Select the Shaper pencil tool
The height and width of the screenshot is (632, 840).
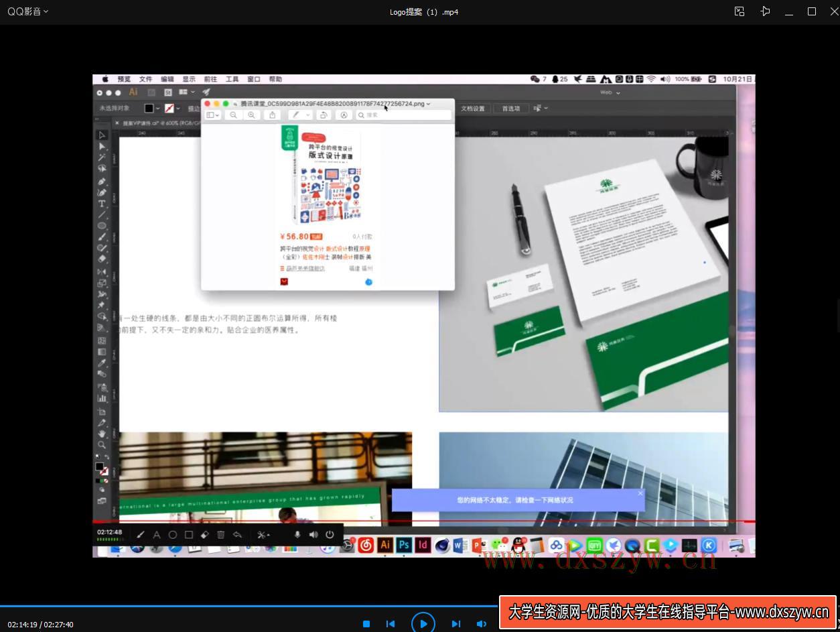[102, 248]
